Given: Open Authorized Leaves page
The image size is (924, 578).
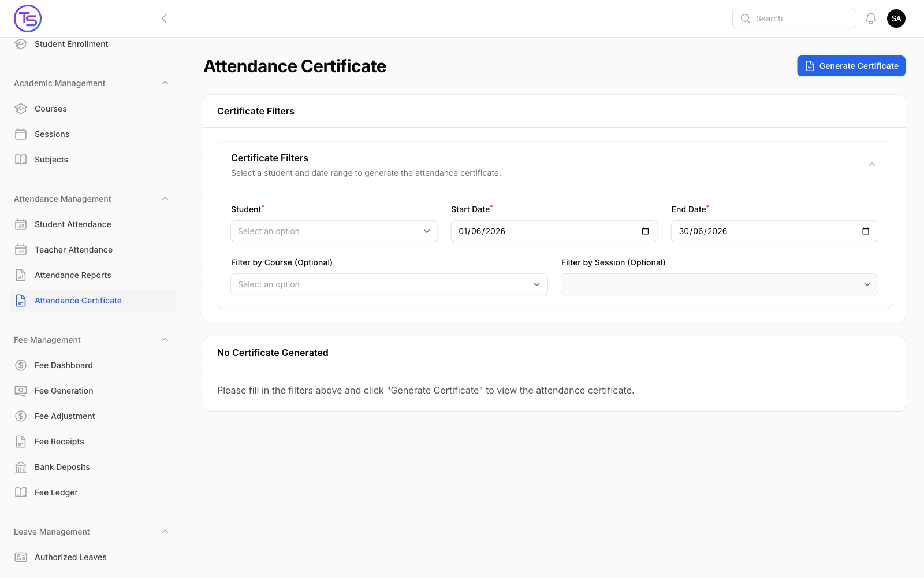Looking at the screenshot, I should [92, 557].
